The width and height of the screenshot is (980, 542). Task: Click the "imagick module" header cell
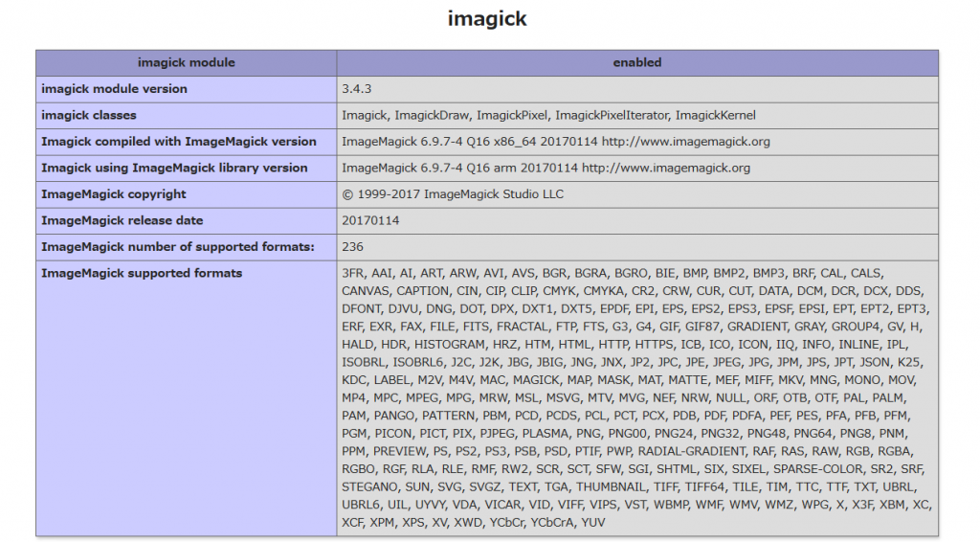click(186, 62)
